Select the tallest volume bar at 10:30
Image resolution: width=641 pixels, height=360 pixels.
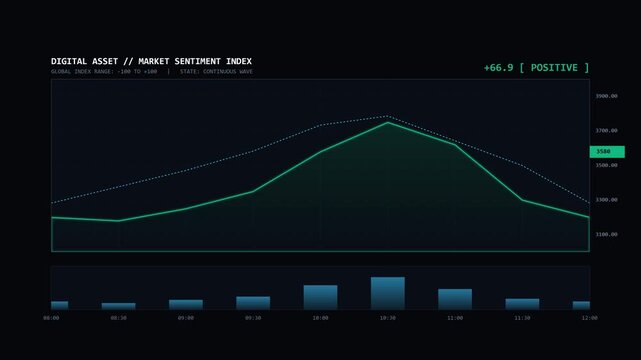[388, 293]
